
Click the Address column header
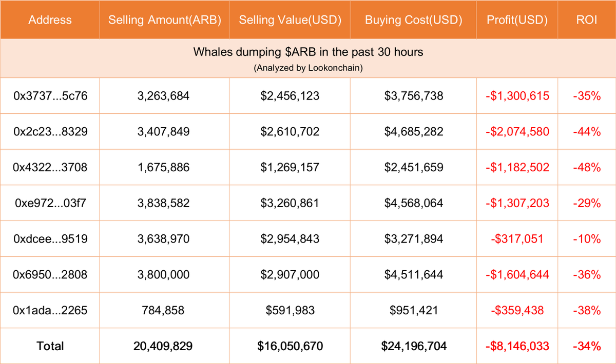pyautogui.click(x=50, y=21)
